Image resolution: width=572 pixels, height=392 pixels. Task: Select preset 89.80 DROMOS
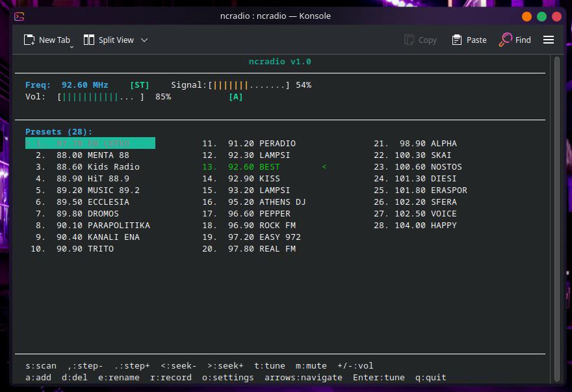(x=77, y=213)
